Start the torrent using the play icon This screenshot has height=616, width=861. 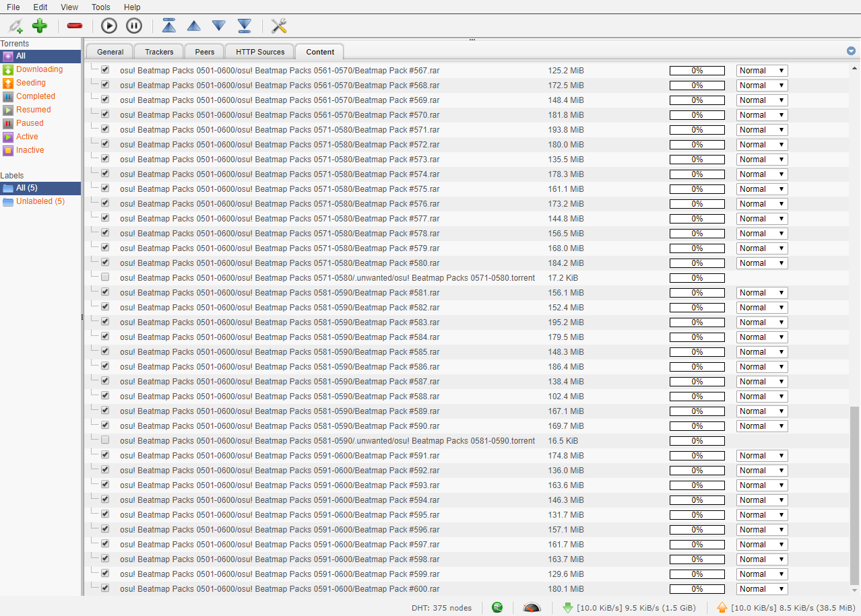click(x=109, y=26)
